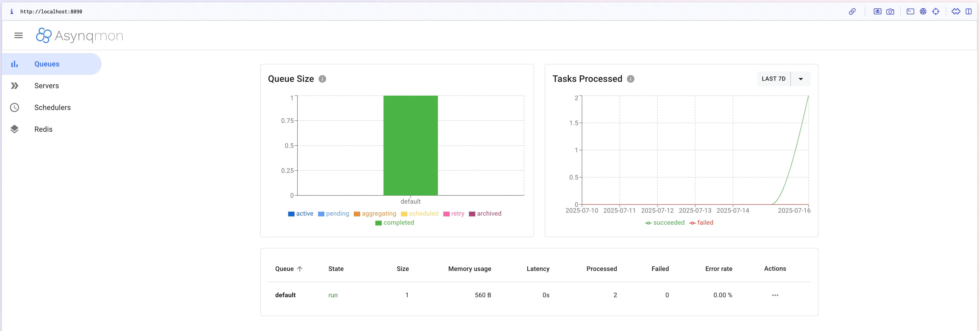Sort by Failed column header
The width and height of the screenshot is (980, 331).
point(660,269)
